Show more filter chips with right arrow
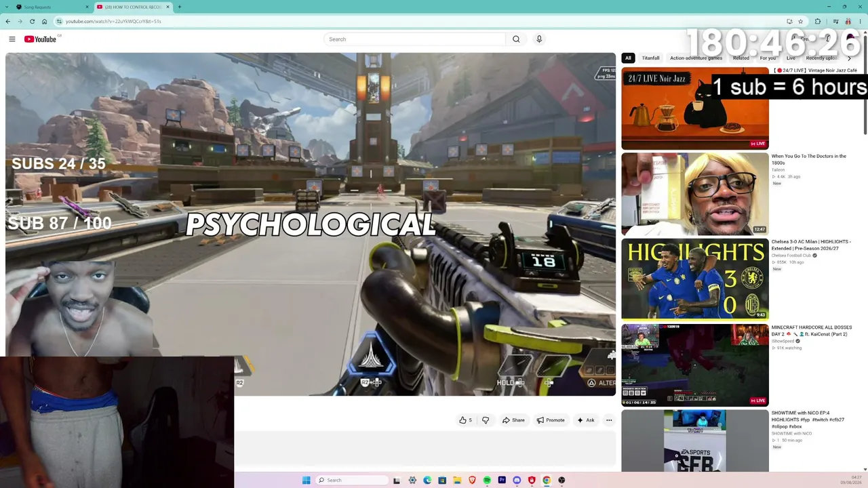 click(x=849, y=58)
